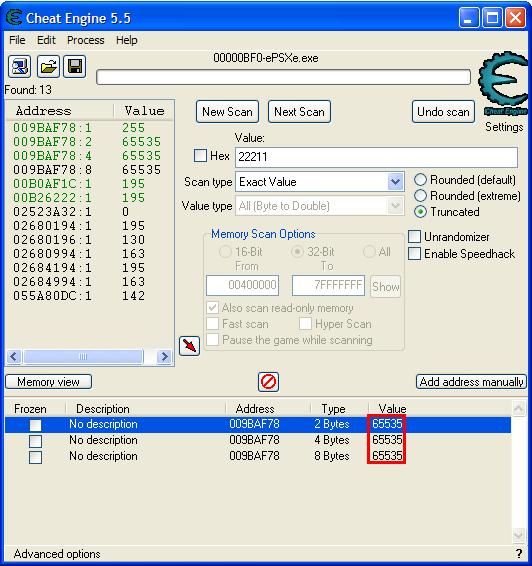Click the open folder icon to load a table
The width and height of the screenshot is (532, 566).
click(x=48, y=66)
